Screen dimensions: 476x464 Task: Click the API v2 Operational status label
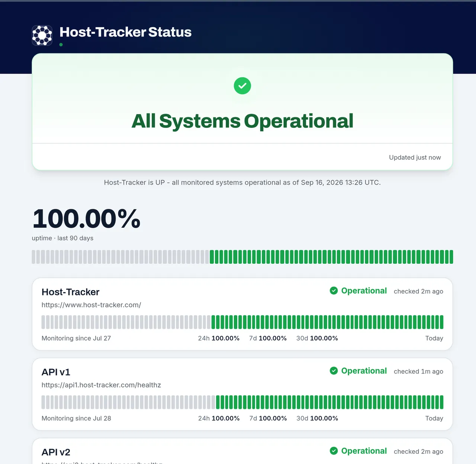364,451
